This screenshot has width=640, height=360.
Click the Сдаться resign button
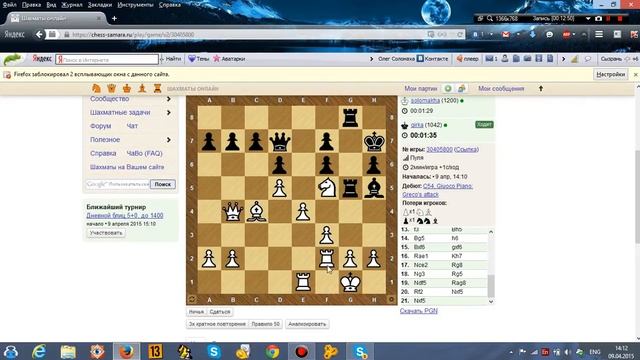tap(220, 312)
